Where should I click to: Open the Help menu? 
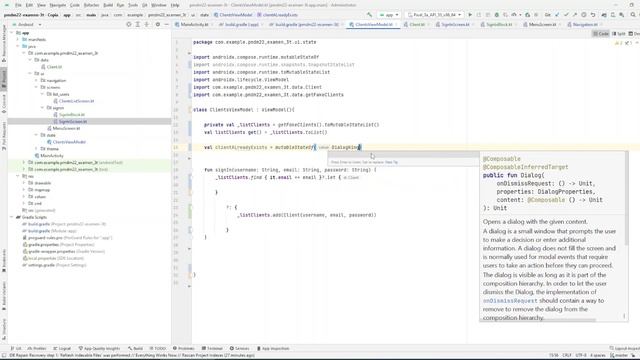(175, 5)
